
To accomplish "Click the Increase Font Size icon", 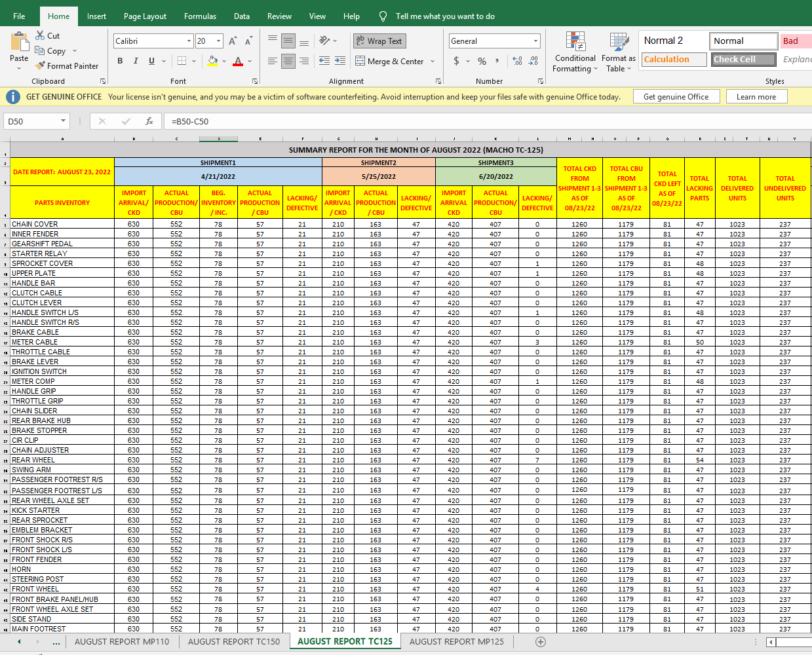I will (x=233, y=41).
